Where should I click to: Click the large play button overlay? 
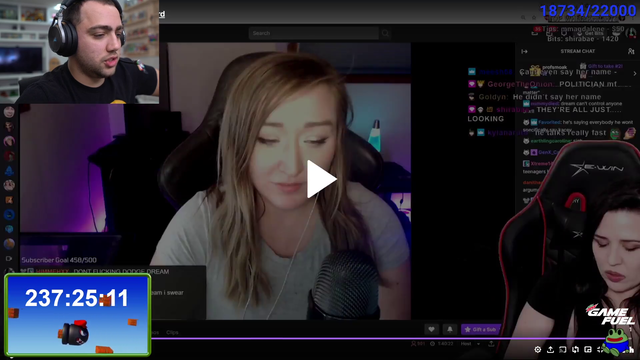click(321, 179)
